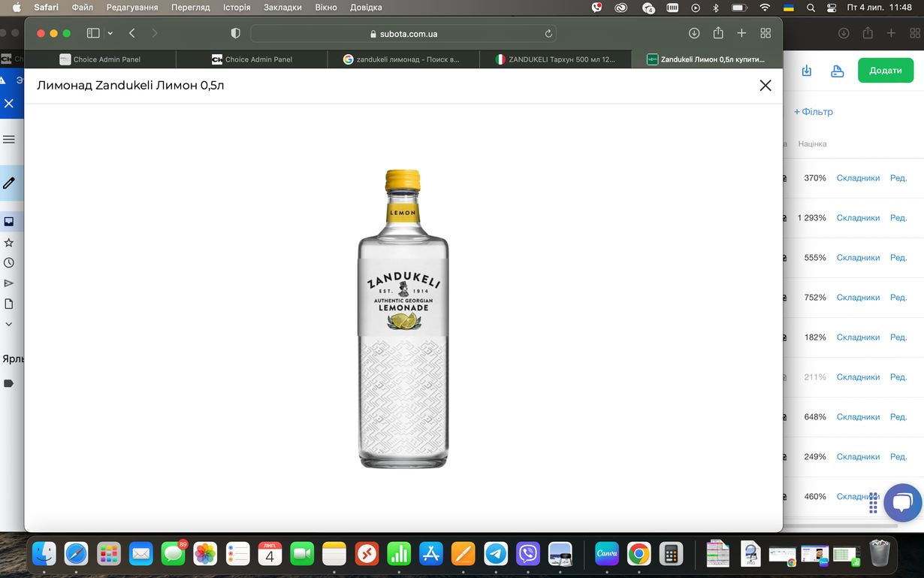Click the download icon left of Додати
Image resolution: width=924 pixels, height=578 pixels.
[807, 71]
